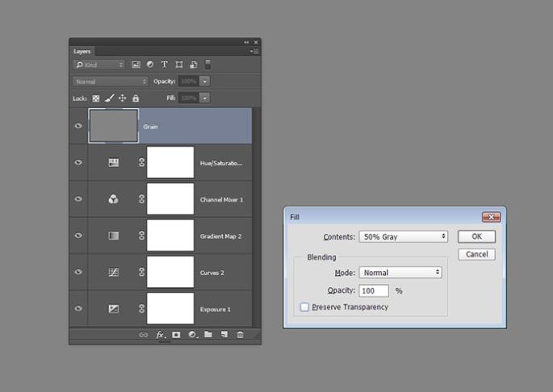Click the delete layer trash icon
553x392 pixels.
coord(240,334)
